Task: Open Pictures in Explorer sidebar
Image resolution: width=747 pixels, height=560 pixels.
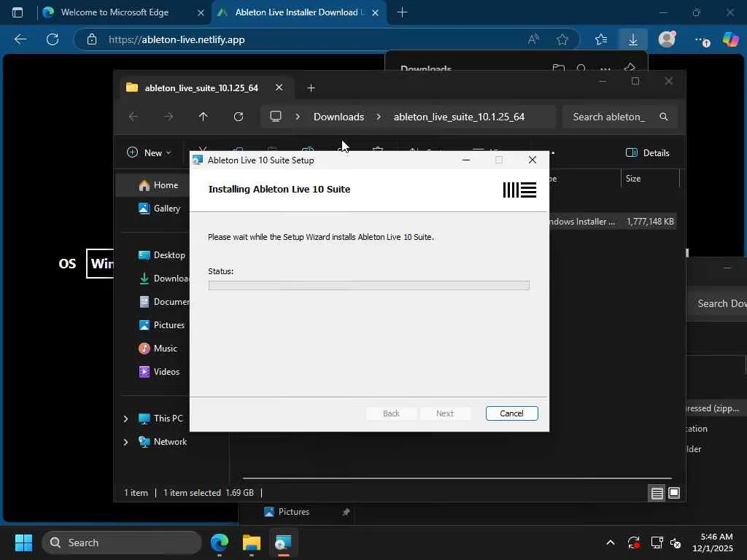Action: coord(161,324)
